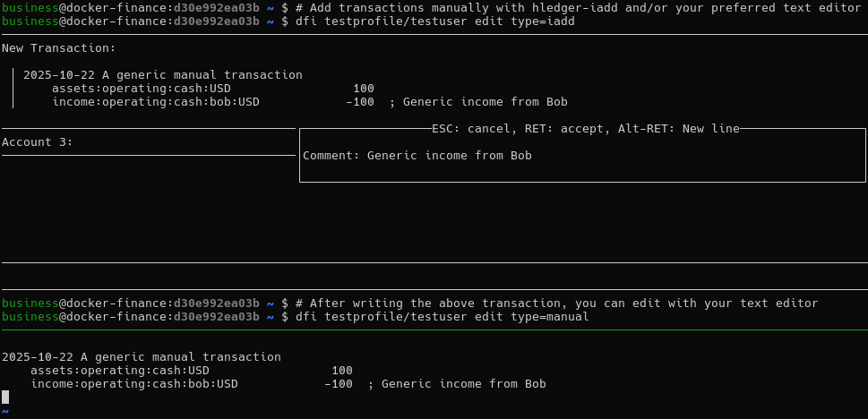Screen dimensions: 868x419
Task: Place cursor on the block cursor in the editor
Action: coord(5,397)
